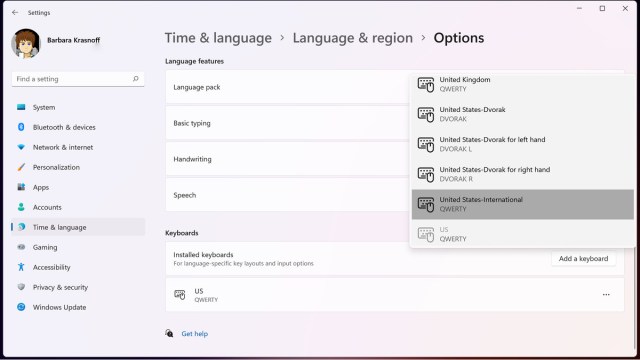640x360 pixels.
Task: Pick United Kingdom QWERTY keyboard option
Action: (x=522, y=84)
